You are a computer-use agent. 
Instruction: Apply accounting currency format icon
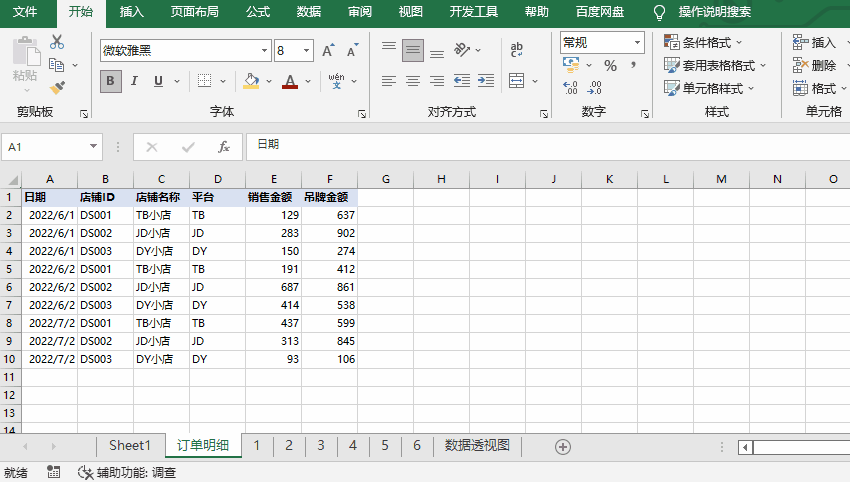571,65
